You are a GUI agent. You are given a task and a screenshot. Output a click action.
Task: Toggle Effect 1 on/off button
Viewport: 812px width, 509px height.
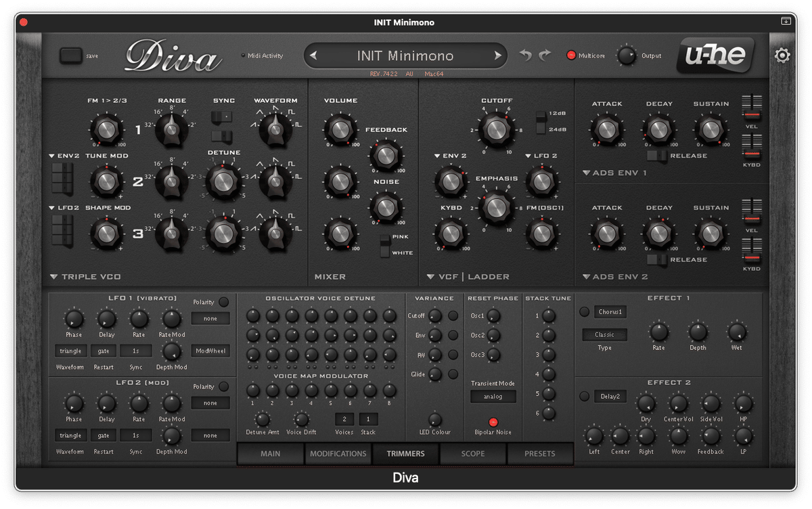pos(585,312)
